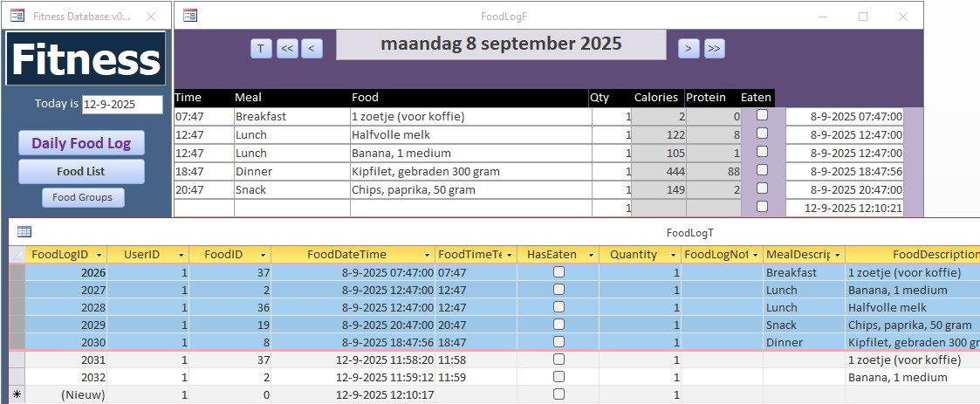Expand the FoodDateTime column dropdown arrow
This screenshot has height=404, width=980.
click(x=428, y=255)
